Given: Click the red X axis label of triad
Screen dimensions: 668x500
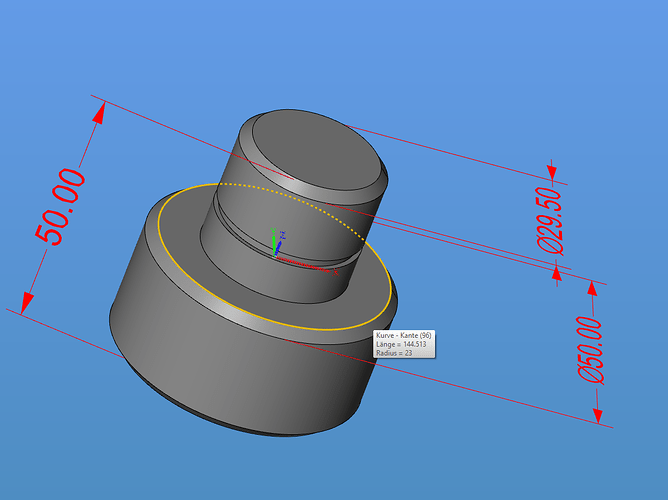Looking at the screenshot, I should (336, 273).
